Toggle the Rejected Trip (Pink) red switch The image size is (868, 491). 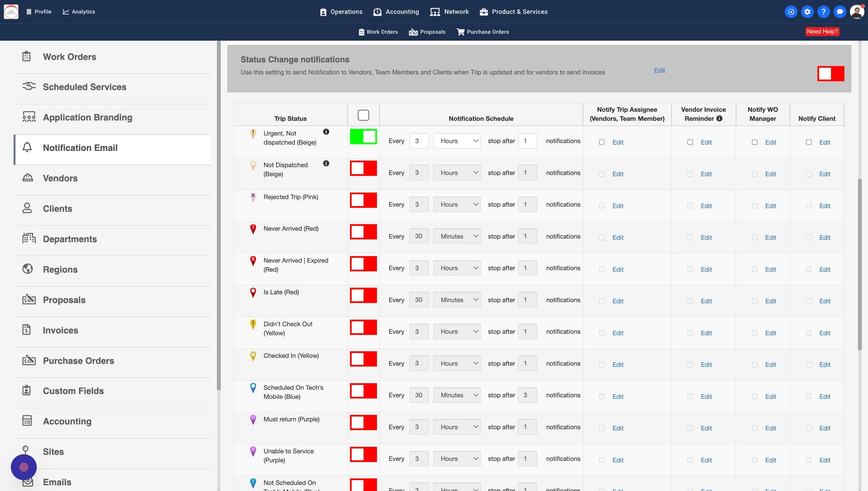pyautogui.click(x=363, y=200)
